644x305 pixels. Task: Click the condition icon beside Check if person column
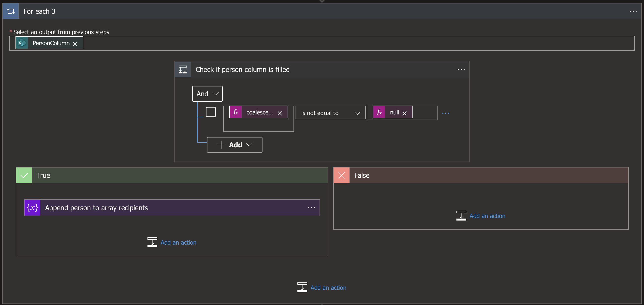pyautogui.click(x=183, y=69)
